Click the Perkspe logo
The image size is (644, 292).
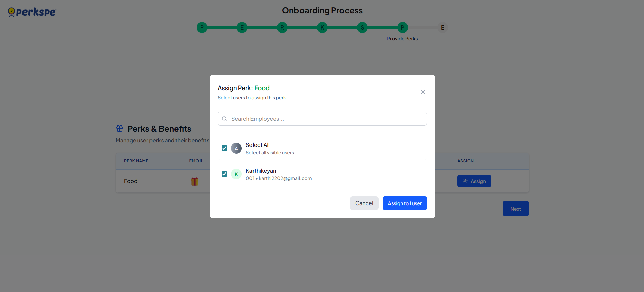(33, 12)
